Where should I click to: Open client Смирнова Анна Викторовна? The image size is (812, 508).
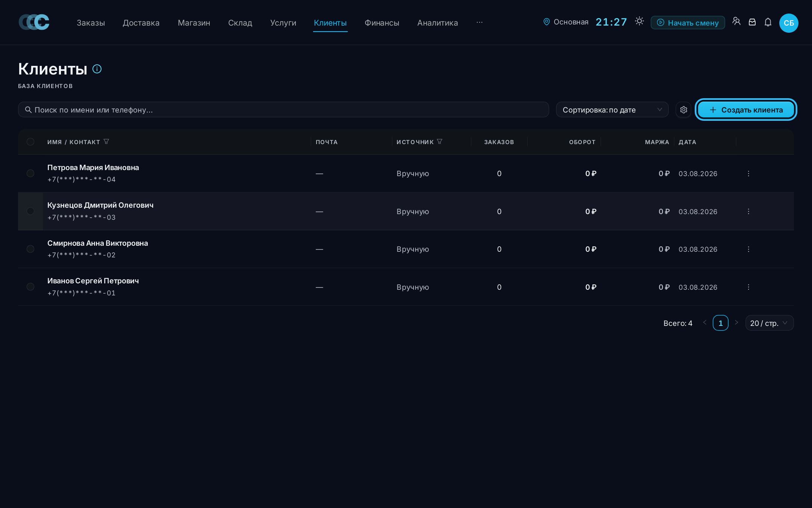pyautogui.click(x=98, y=243)
